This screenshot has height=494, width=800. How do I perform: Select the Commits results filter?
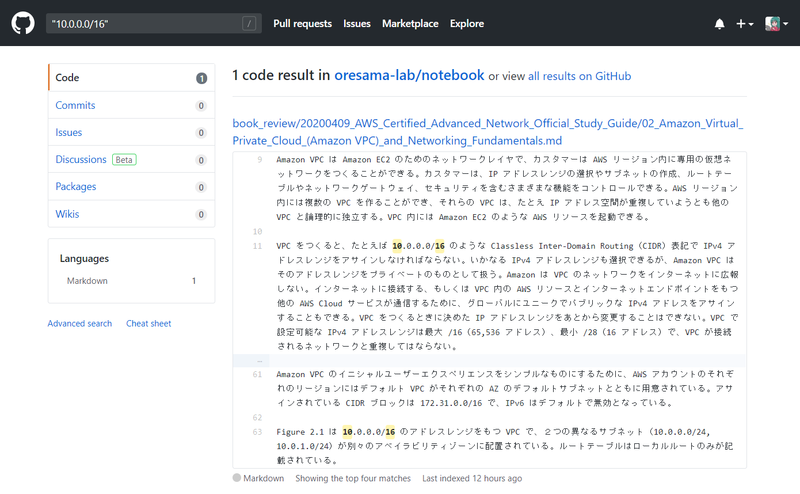132,105
